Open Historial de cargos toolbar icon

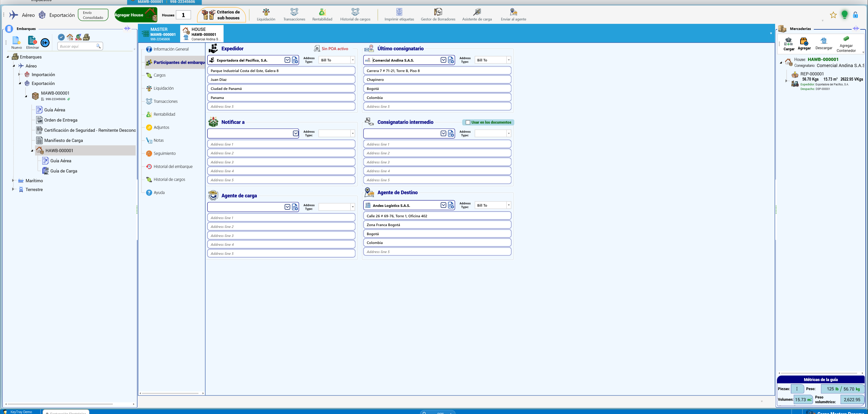coord(355,15)
